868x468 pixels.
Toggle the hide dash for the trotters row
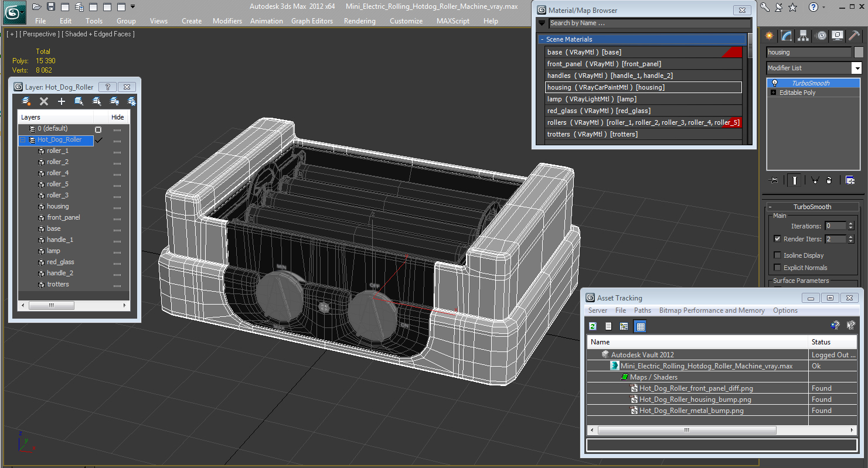117,285
